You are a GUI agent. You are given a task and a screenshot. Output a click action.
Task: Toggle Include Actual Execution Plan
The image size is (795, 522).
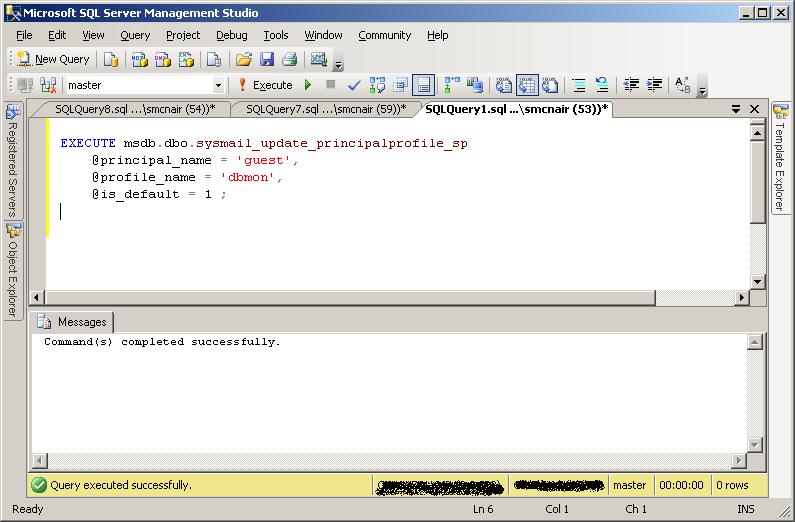(451, 85)
